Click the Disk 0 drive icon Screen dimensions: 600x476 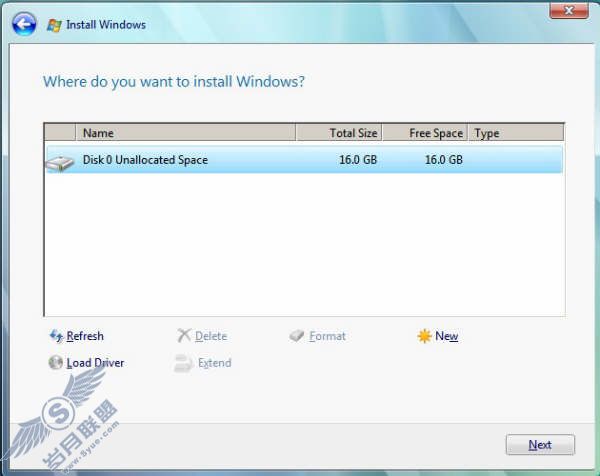click(x=60, y=163)
